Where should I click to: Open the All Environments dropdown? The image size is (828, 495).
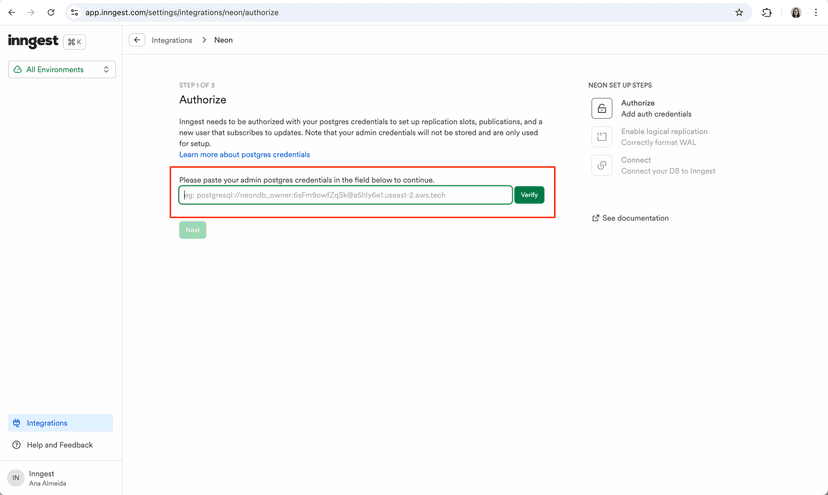click(x=62, y=70)
